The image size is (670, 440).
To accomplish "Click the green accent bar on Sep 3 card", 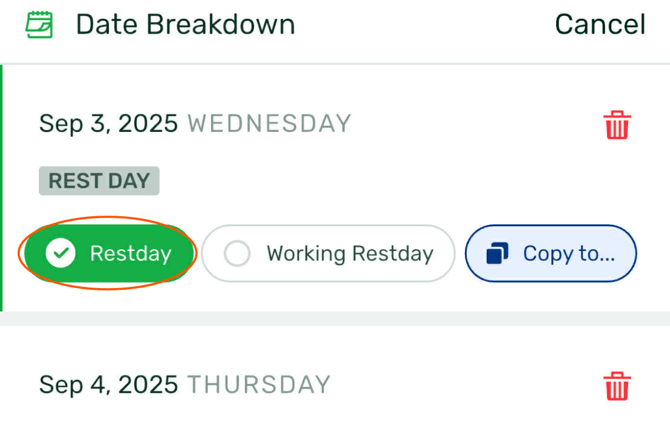I will click(2, 188).
